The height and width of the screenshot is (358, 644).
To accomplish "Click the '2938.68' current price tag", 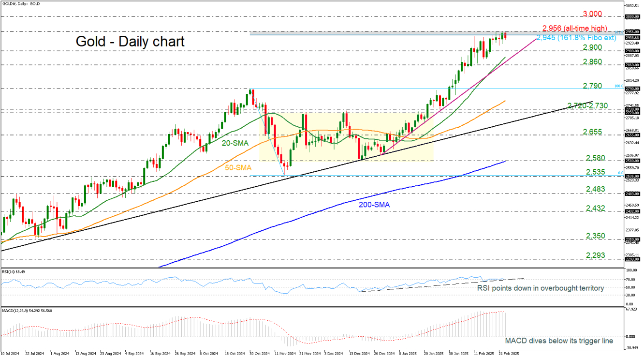I will coord(632,37).
